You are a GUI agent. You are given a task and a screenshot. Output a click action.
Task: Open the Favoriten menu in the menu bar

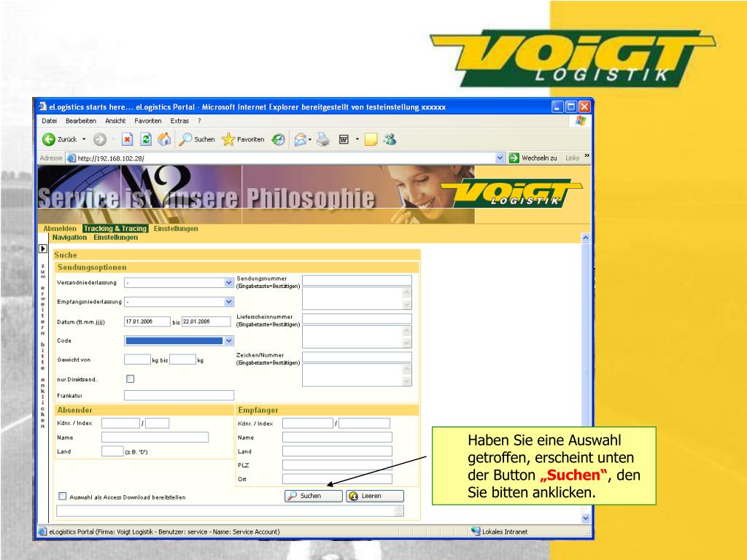coord(147,121)
